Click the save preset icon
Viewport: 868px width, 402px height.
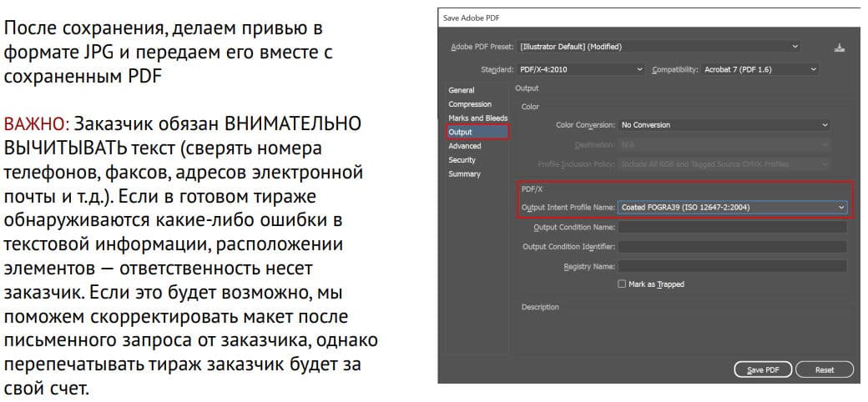(840, 48)
